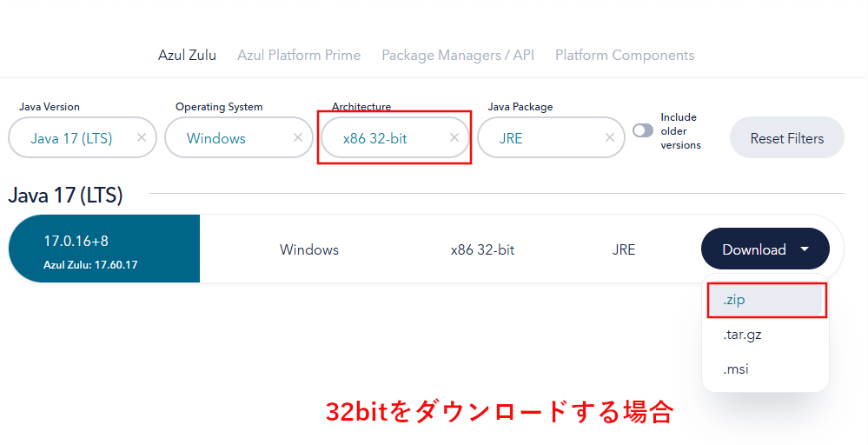Clear the Windows operating system filter

coord(298,137)
